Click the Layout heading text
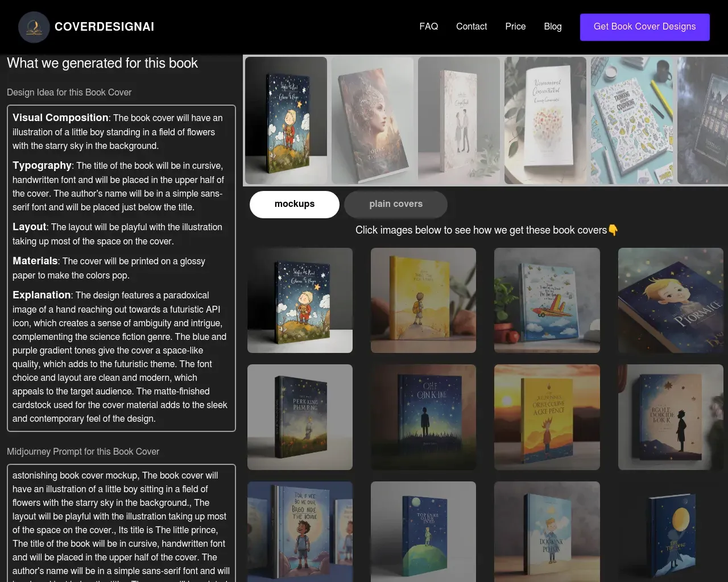Image resolution: width=728 pixels, height=582 pixels. (x=29, y=227)
